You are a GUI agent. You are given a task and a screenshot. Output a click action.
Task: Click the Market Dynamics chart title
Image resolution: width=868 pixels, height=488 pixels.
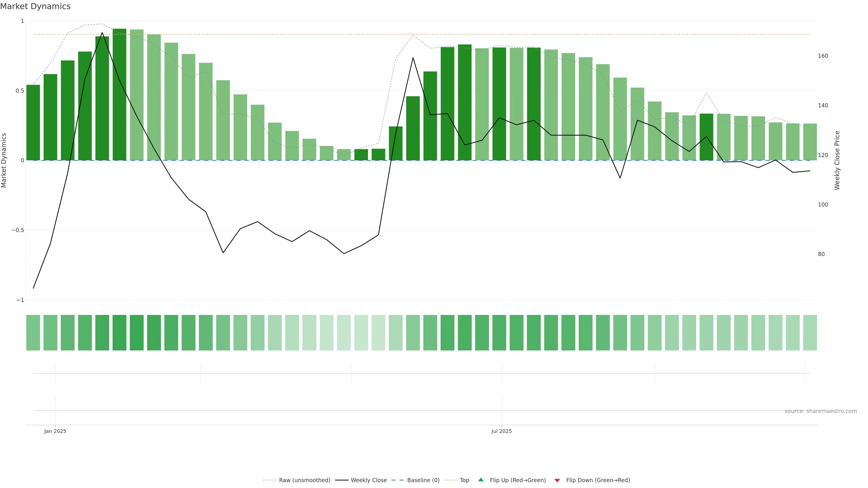[35, 6]
